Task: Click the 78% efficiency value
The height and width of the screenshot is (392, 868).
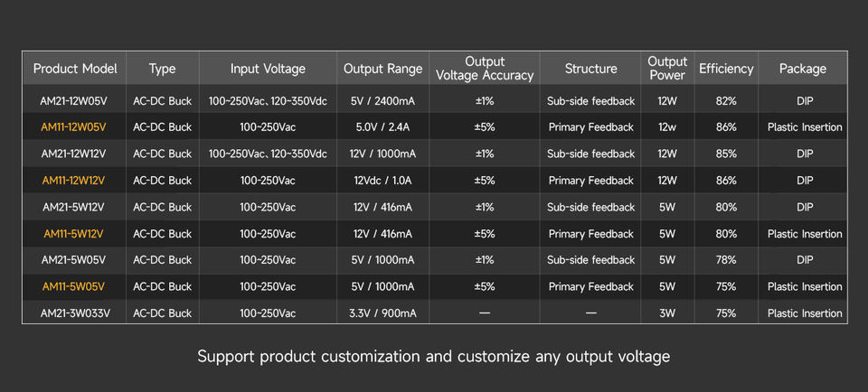Action: [726, 260]
